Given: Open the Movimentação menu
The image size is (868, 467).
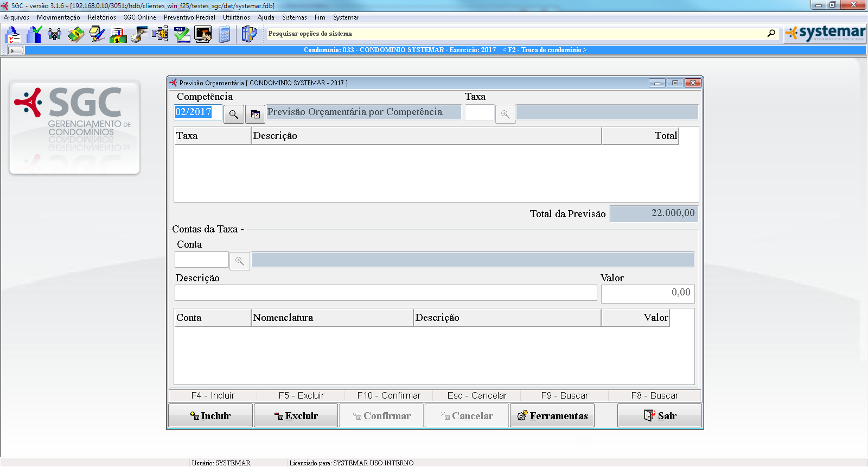Looking at the screenshot, I should [x=58, y=17].
